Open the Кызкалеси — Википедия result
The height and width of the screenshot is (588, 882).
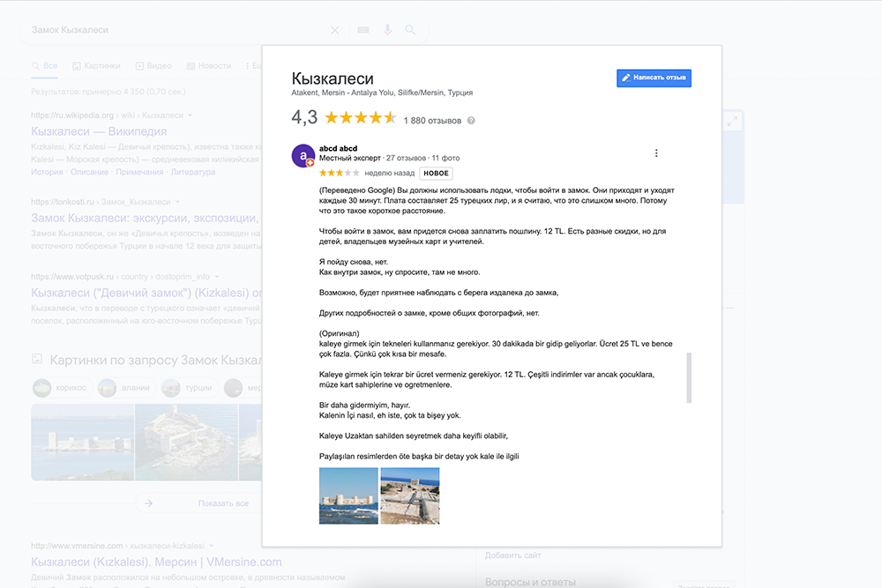[99, 131]
